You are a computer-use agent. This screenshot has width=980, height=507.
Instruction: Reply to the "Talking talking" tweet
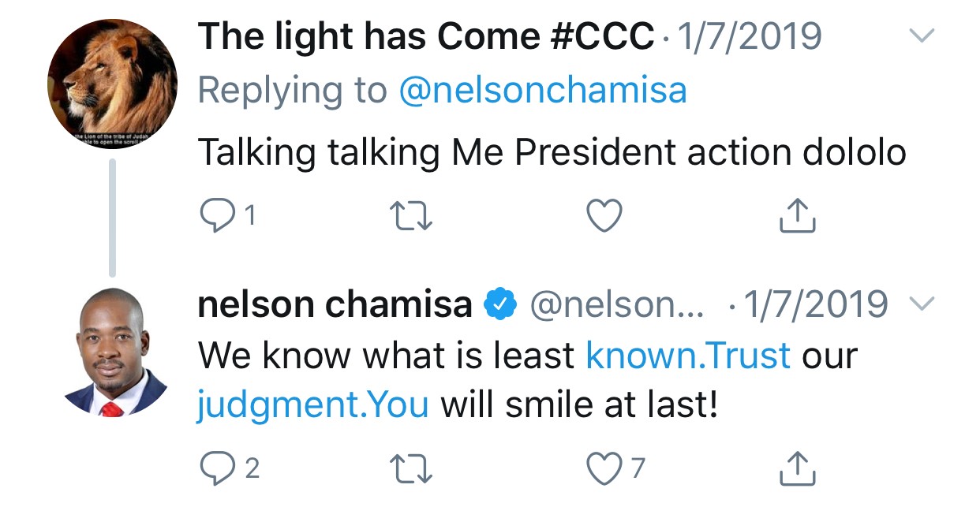pos(215,215)
